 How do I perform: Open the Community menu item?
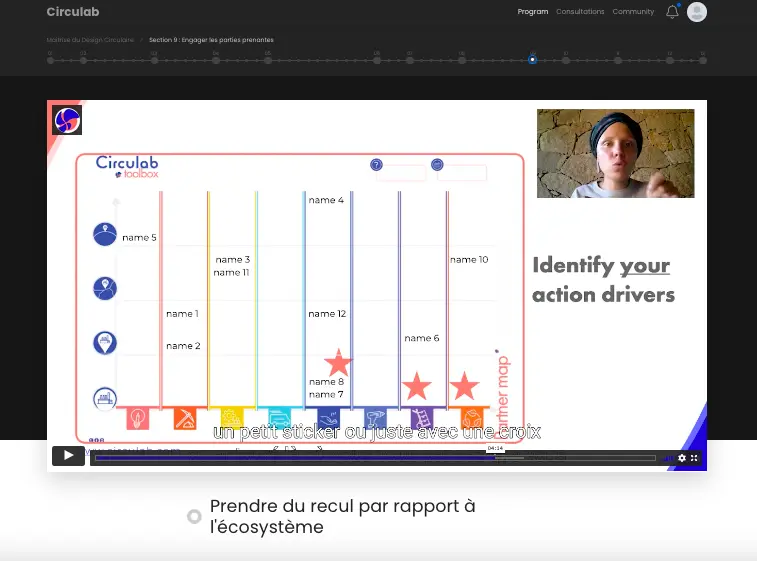coord(633,12)
